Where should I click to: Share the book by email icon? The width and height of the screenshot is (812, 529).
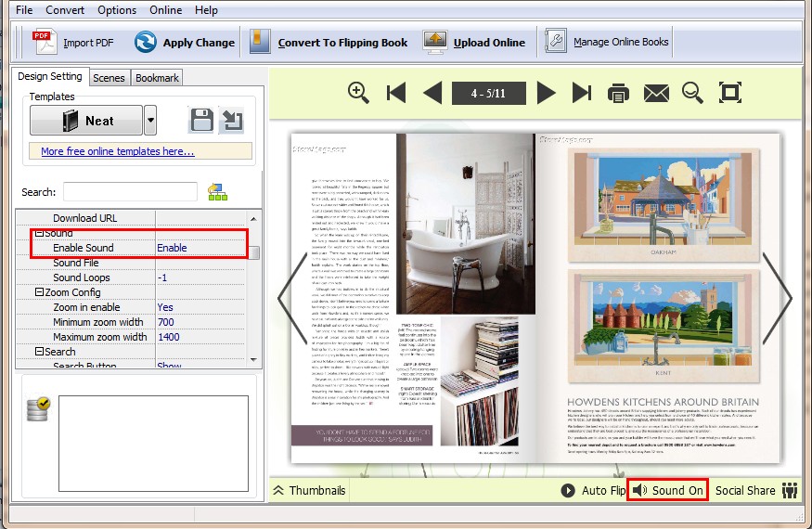(x=656, y=93)
